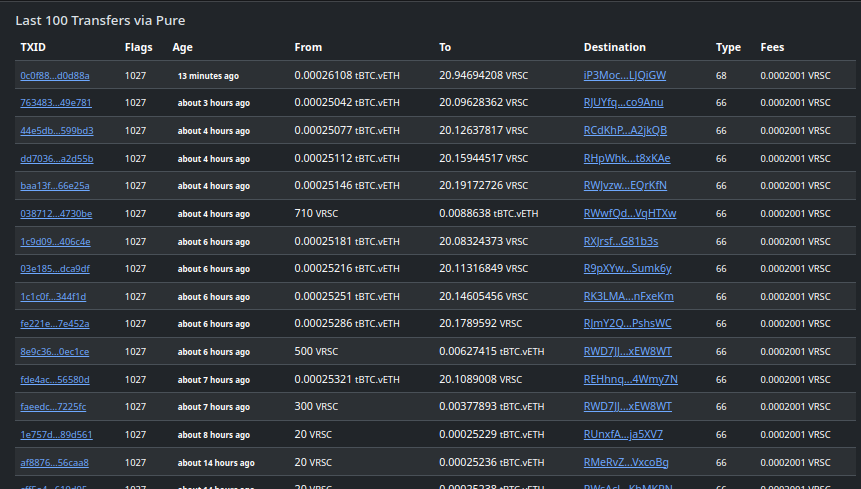Click the To column header

coord(445,47)
